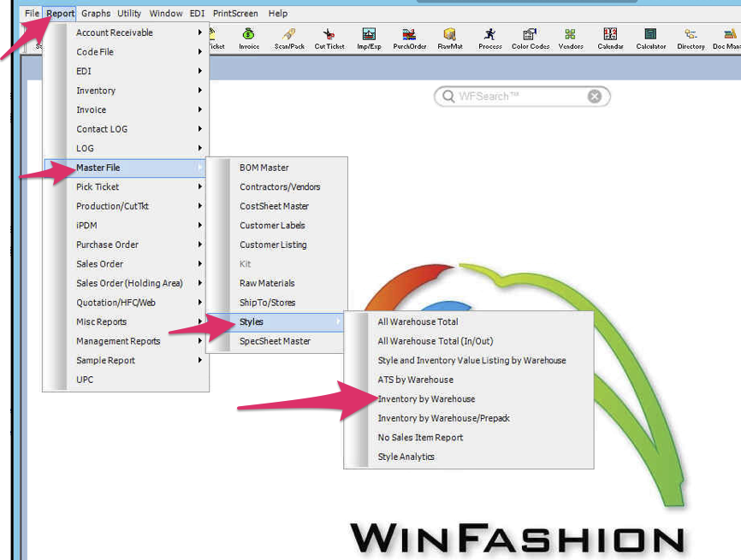Open the Directory toolbar icon
Image resolution: width=741 pixels, height=560 pixels.
coord(691,38)
